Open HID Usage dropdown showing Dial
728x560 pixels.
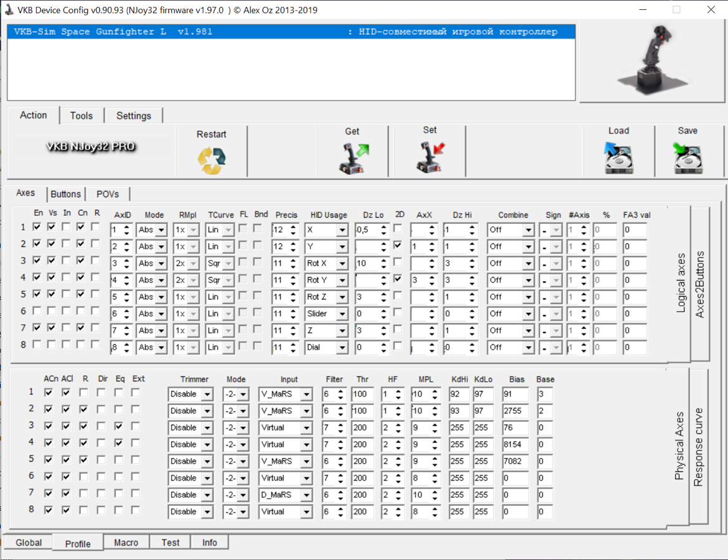point(342,347)
